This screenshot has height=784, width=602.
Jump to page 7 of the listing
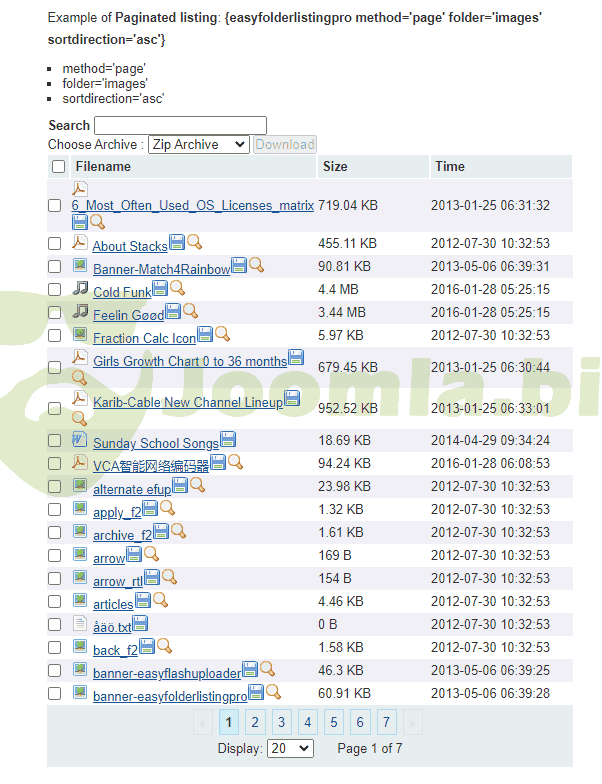tap(386, 722)
